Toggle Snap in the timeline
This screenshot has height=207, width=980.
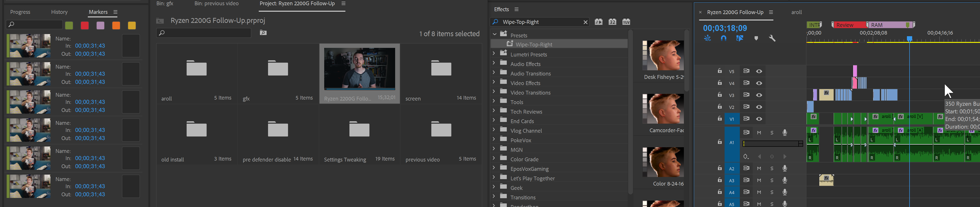pyautogui.click(x=724, y=38)
